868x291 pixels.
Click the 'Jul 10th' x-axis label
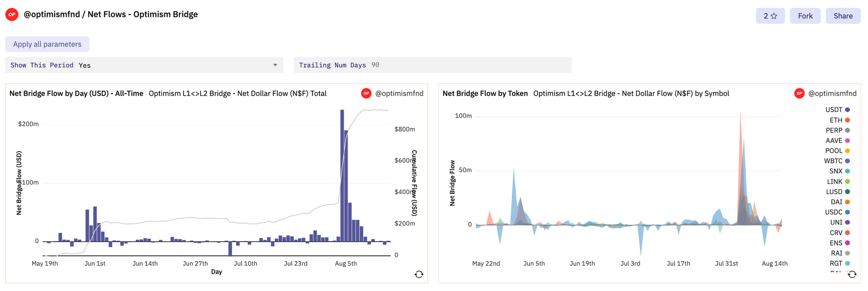pos(246,264)
